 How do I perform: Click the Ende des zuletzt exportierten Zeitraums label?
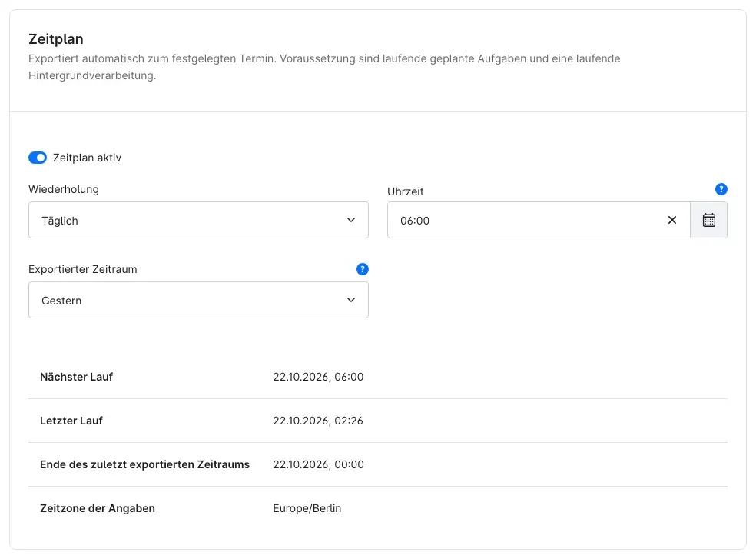pyautogui.click(x=144, y=465)
